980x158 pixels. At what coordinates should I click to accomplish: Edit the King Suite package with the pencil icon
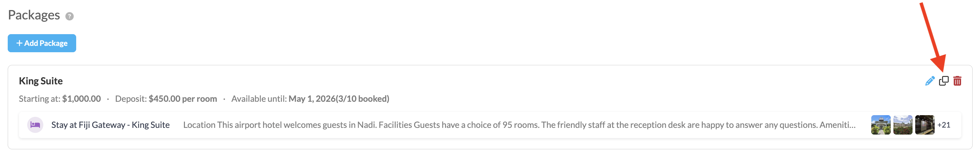[x=929, y=81]
